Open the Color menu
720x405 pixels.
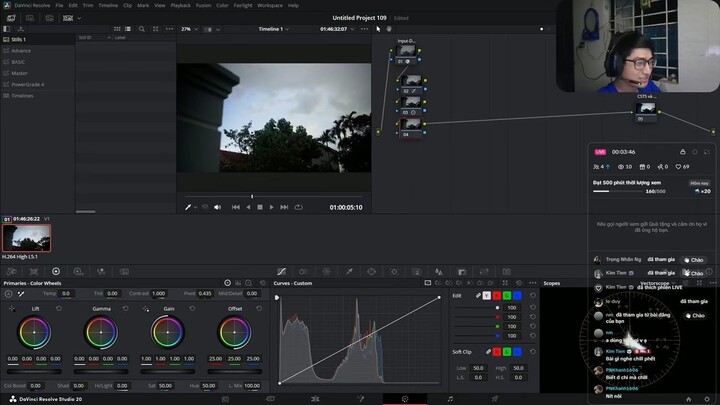pos(222,6)
